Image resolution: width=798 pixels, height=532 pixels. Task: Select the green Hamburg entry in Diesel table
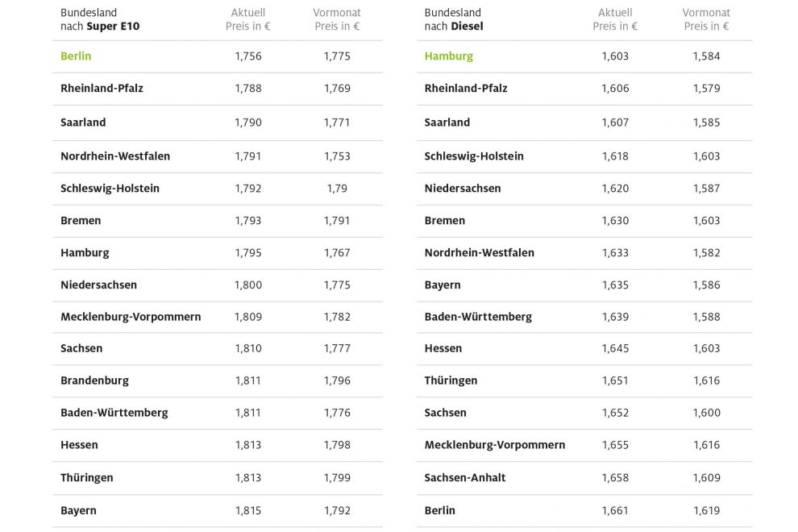[449, 56]
